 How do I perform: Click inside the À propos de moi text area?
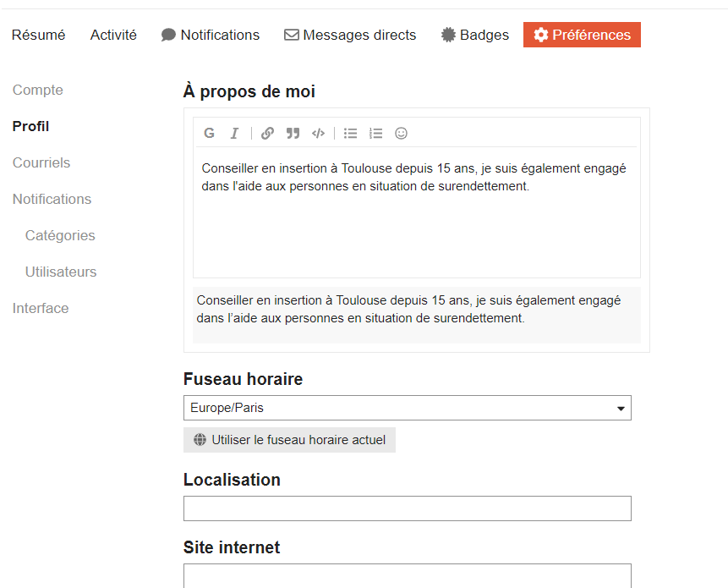(417, 212)
